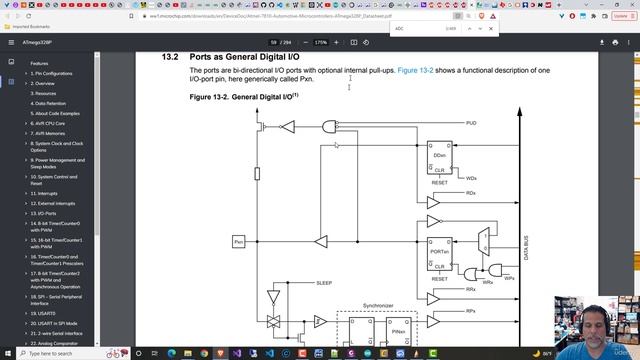The width and height of the screenshot is (640, 360).
Task: Go to previous find result
Action: [x=469, y=29]
